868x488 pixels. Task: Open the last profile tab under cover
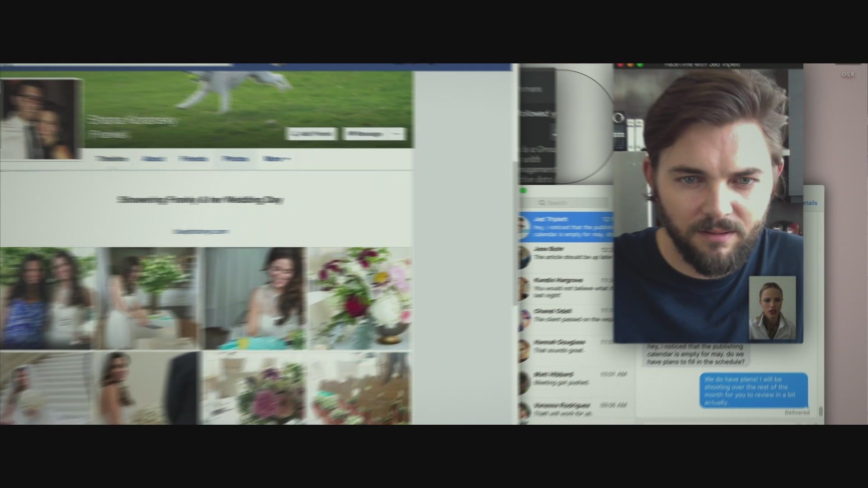(276, 159)
